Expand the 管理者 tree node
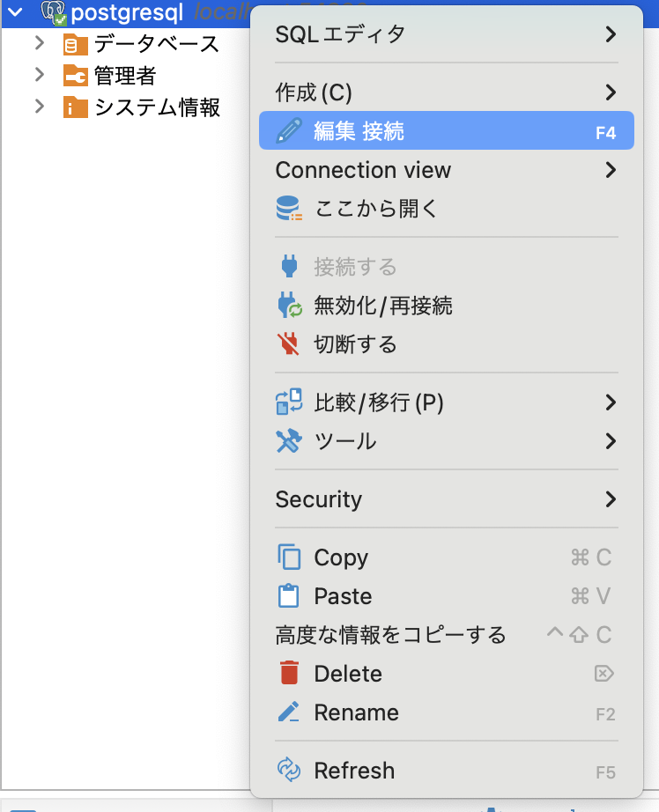 pos(39,76)
